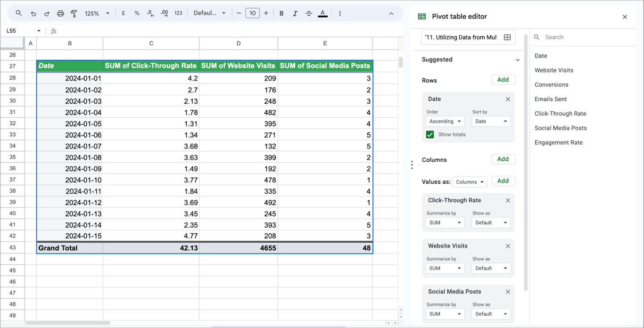Uncheck the Show totals checkbox
644x328 pixels.
[x=430, y=134]
